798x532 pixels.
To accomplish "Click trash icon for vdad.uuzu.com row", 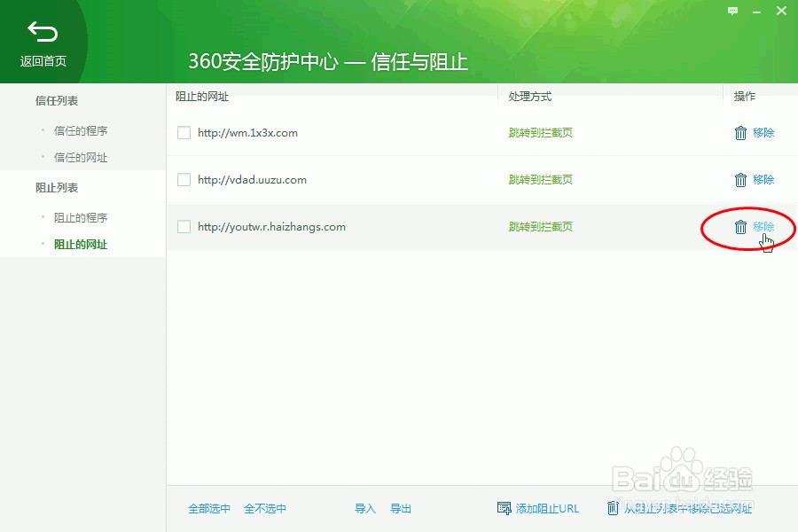I will coord(740,180).
